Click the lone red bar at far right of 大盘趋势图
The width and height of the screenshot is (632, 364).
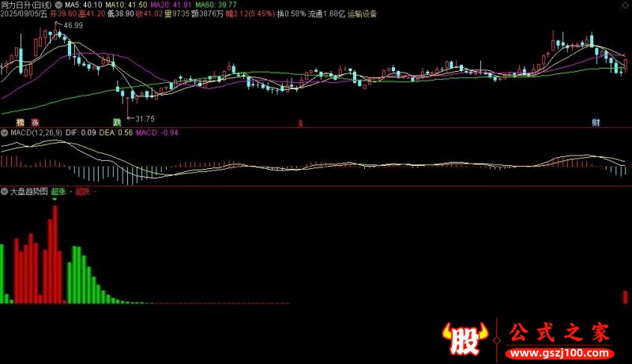click(625, 297)
